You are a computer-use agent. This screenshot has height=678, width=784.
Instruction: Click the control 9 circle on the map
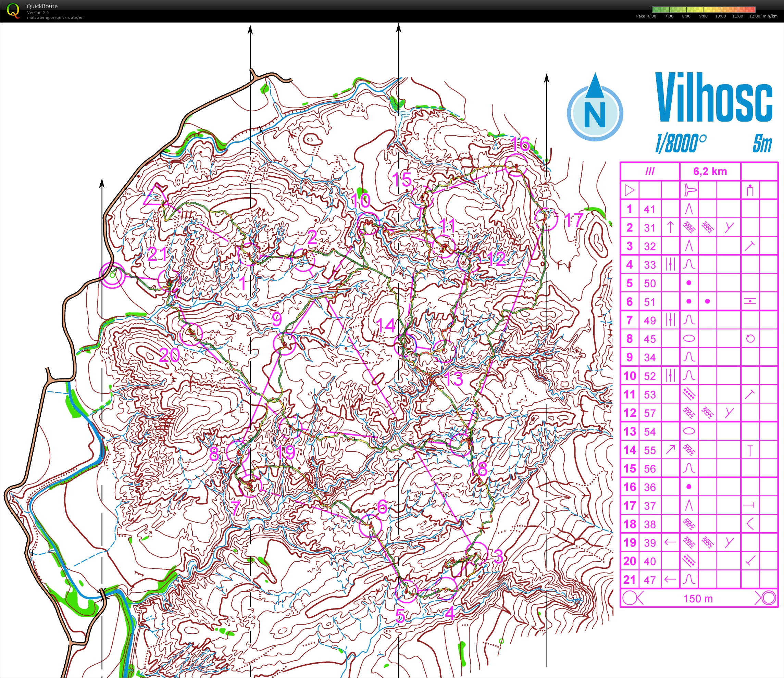point(284,343)
